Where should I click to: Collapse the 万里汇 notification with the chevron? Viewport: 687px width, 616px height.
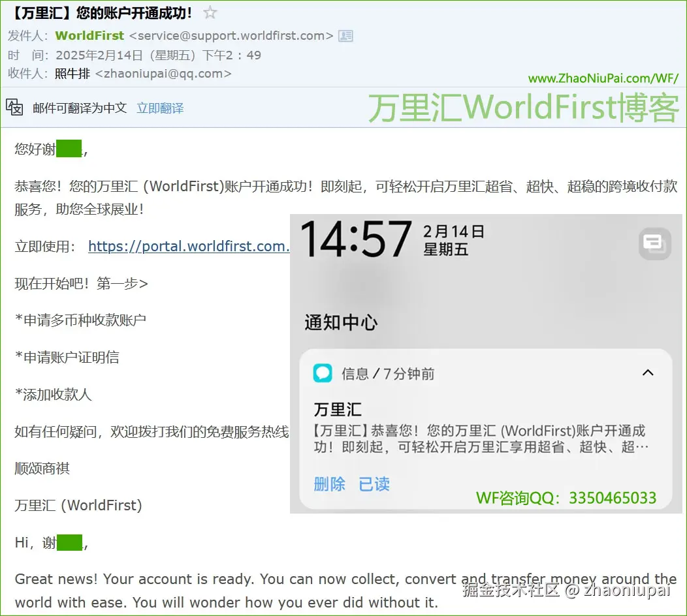[x=647, y=372]
